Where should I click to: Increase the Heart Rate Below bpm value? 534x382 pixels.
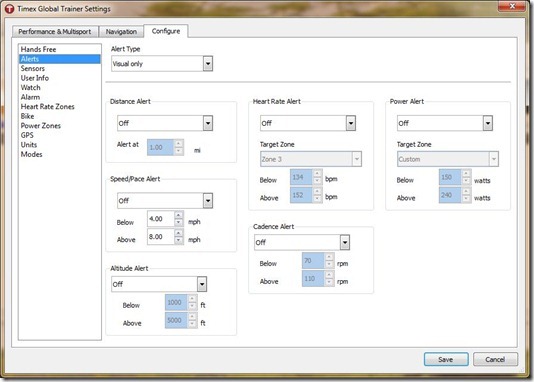(317, 173)
